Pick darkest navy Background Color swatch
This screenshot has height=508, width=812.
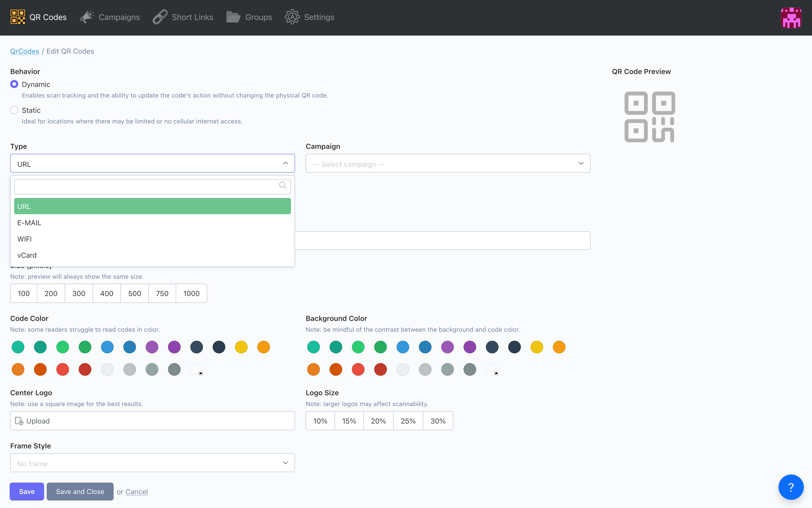pyautogui.click(x=514, y=347)
